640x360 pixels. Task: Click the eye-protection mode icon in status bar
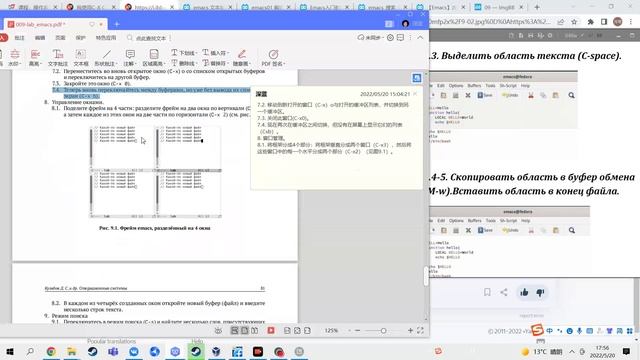pos(218,331)
